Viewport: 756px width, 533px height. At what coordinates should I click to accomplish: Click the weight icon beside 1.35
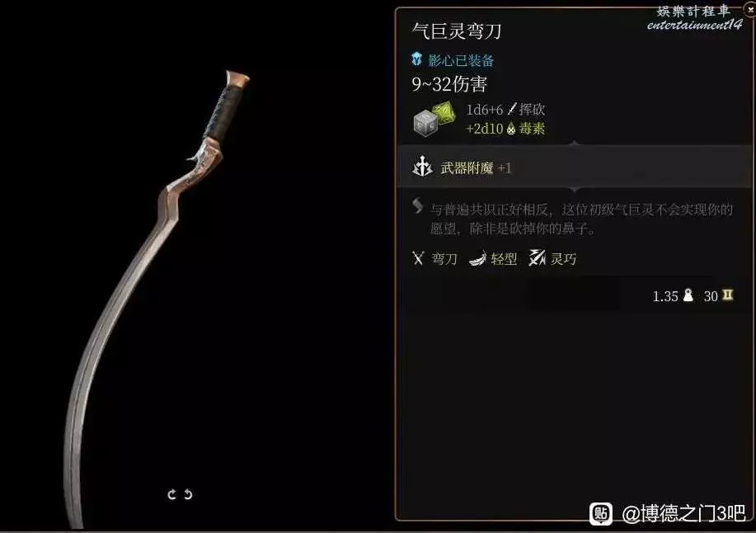(x=688, y=295)
